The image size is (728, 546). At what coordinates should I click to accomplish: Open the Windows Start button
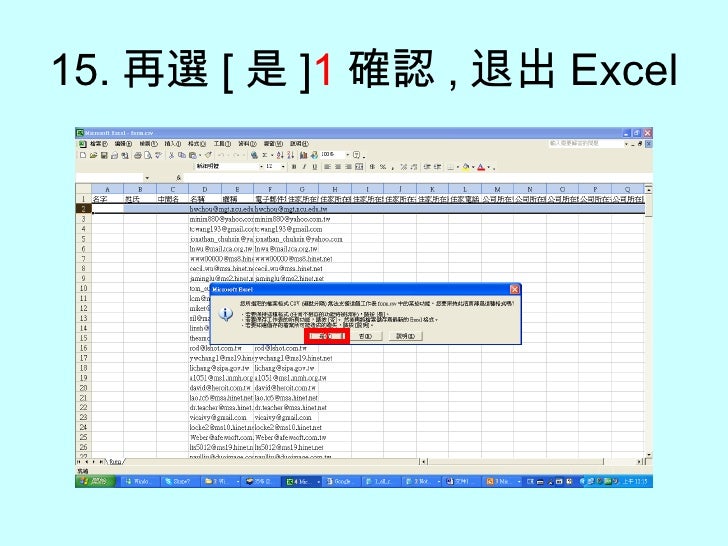pyautogui.click(x=95, y=481)
